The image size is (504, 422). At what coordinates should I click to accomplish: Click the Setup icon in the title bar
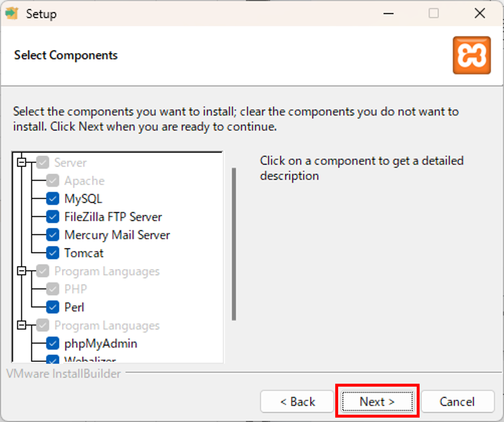pos(11,13)
